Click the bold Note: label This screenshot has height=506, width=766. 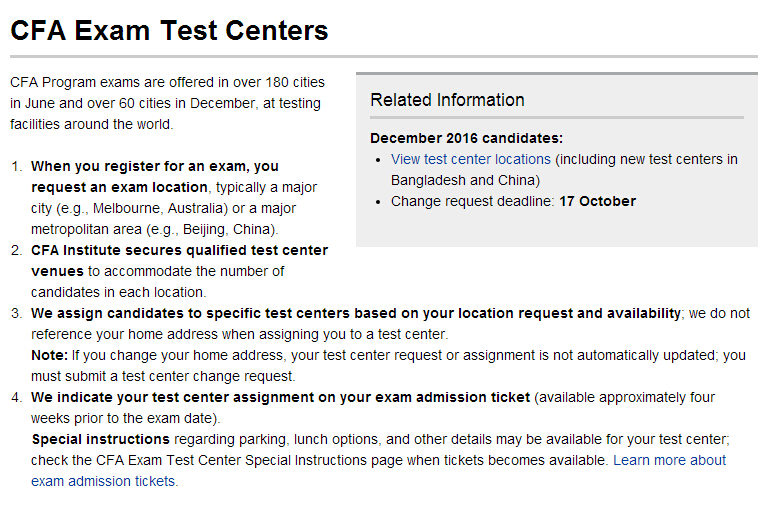pyautogui.click(x=50, y=355)
